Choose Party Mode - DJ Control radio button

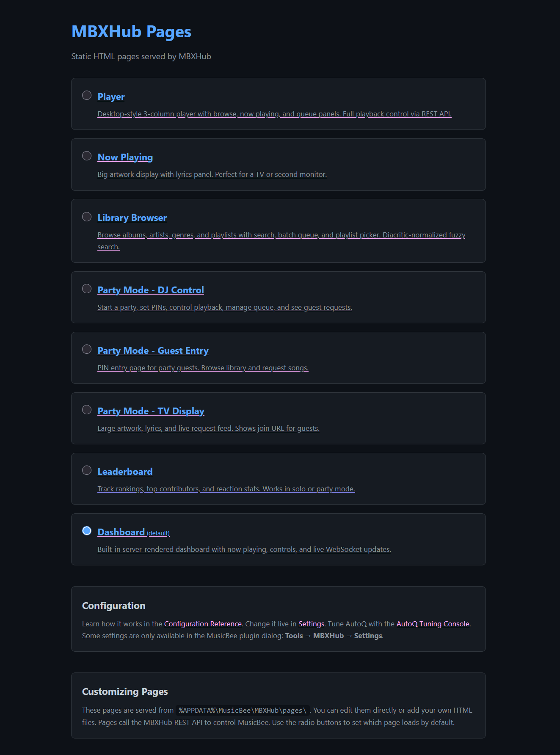pyautogui.click(x=87, y=288)
